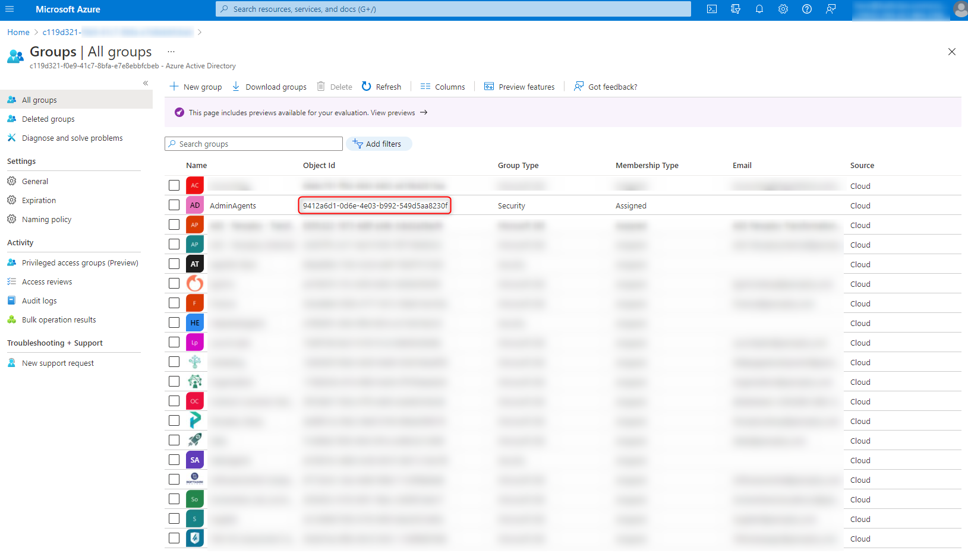Click into the Search groups field
The height and width of the screenshot is (560, 968).
point(254,144)
